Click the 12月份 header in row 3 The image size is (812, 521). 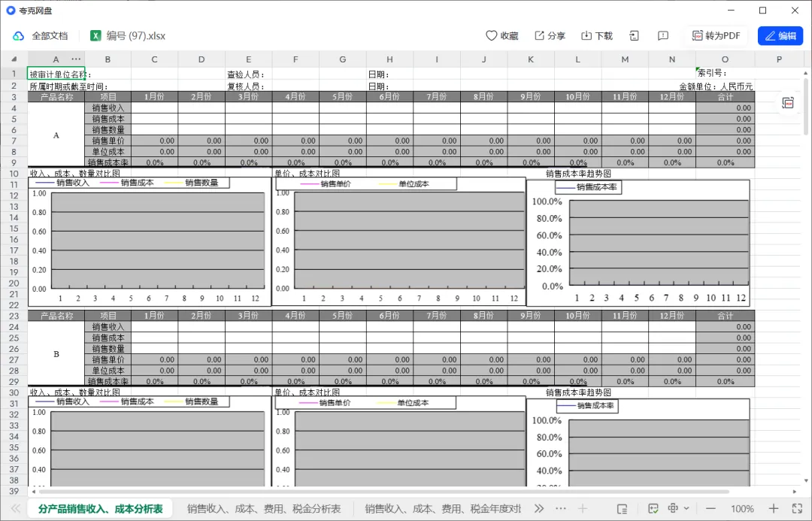tap(671, 97)
